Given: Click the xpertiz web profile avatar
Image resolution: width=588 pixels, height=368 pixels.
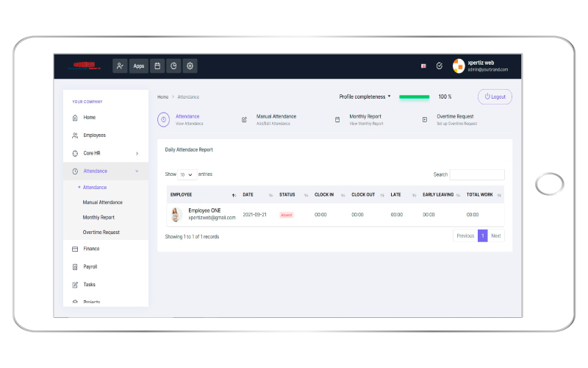Looking at the screenshot, I should pos(459,66).
